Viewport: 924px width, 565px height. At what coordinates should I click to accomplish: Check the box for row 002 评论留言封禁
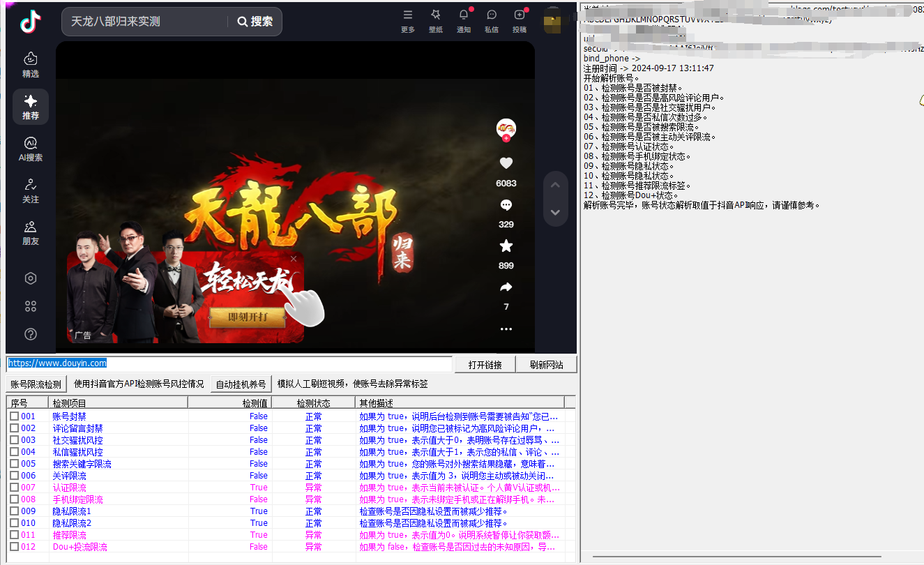click(x=15, y=428)
